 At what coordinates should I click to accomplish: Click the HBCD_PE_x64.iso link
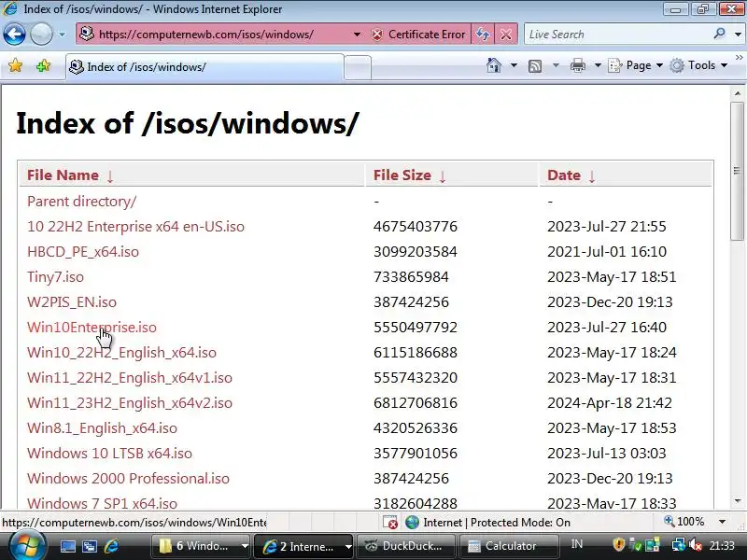(x=83, y=251)
